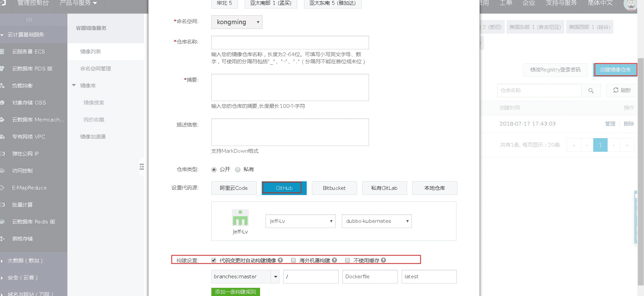This screenshot has height=296, width=644.
Task: Click the search magnifier icon beside repository search
Action: point(591,91)
